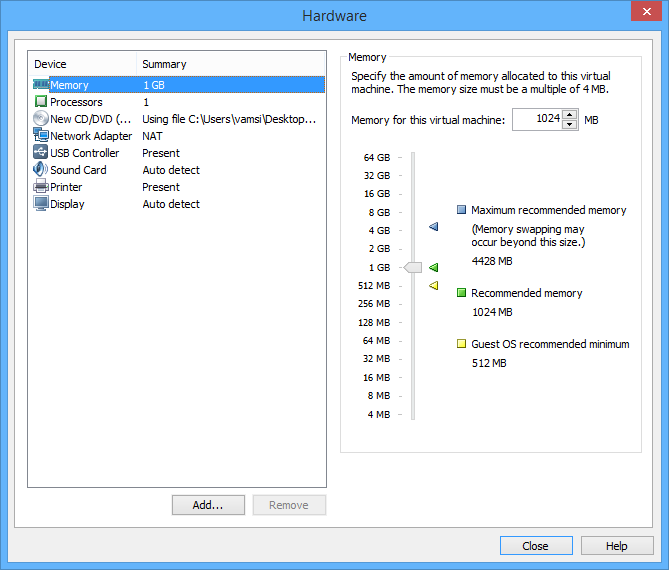
Task: Click the 512 MB slider label
Action: click(x=374, y=285)
